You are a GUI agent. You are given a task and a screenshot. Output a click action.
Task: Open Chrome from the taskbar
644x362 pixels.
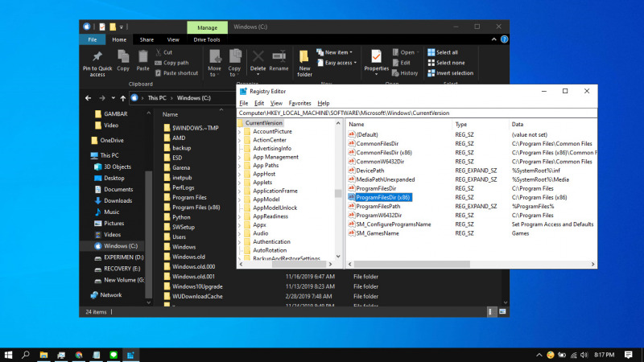79,355
